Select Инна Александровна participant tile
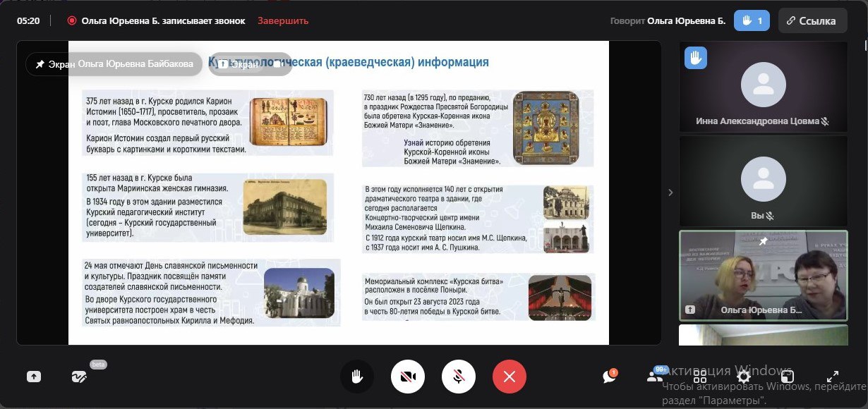Screen dimensions: 868x409 click(x=763, y=87)
